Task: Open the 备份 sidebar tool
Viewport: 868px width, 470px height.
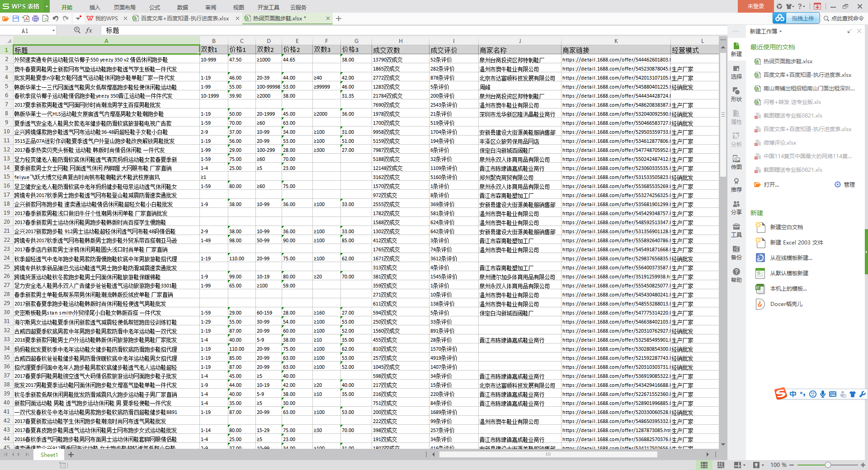Action: pyautogui.click(x=736, y=253)
